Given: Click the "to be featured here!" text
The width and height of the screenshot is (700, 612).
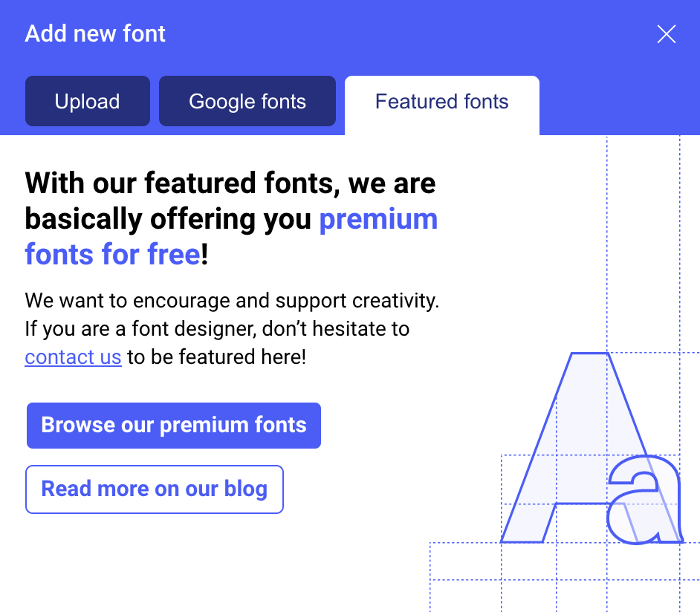Looking at the screenshot, I should point(217,357).
